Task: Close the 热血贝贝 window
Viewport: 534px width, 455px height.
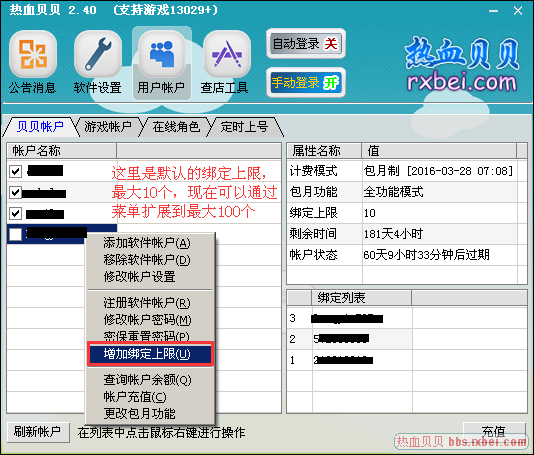Action: [518, 11]
